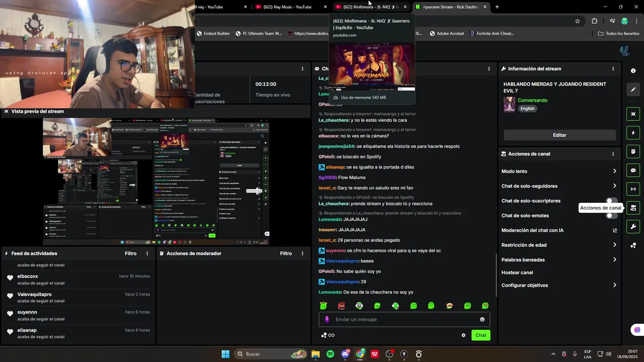Bookmark page with the star icon
The width and height of the screenshot is (644, 362).
pyautogui.click(x=578, y=21)
